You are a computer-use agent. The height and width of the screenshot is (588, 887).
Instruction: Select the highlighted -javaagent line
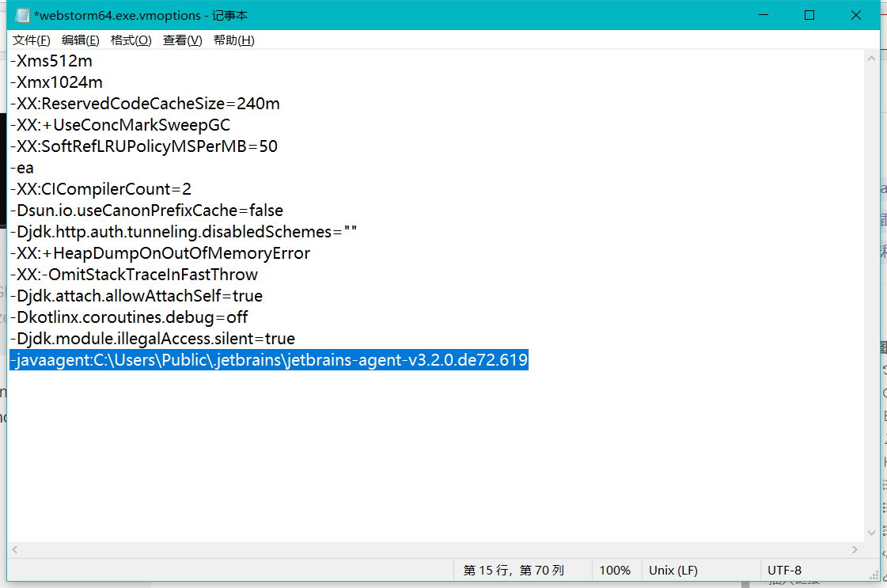(x=268, y=360)
